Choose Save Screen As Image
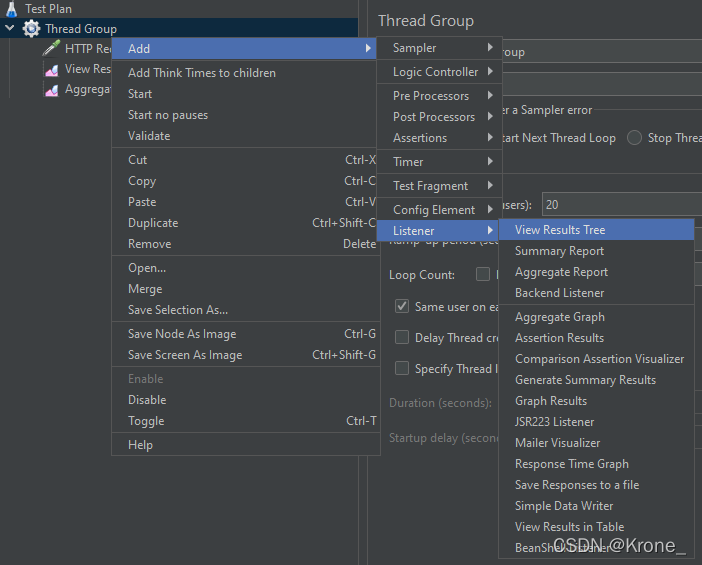The width and height of the screenshot is (702, 565). [244, 355]
